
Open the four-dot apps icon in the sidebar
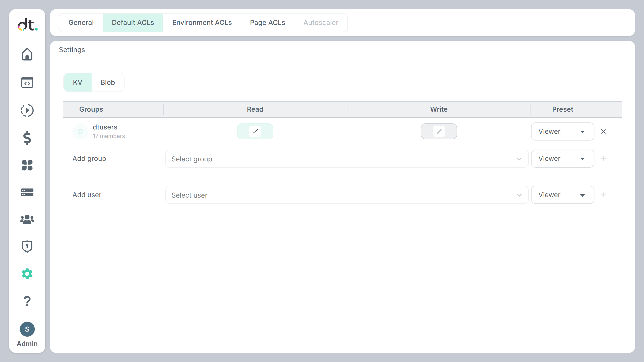pos(27,165)
